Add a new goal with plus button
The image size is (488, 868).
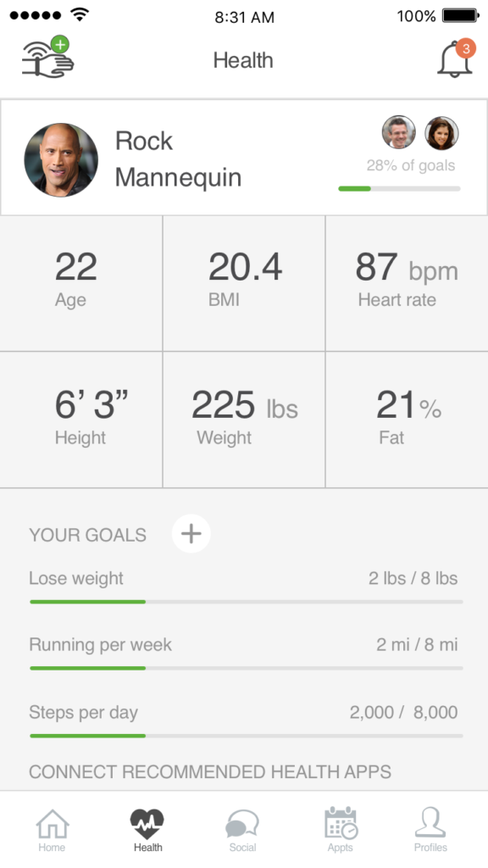tap(191, 534)
